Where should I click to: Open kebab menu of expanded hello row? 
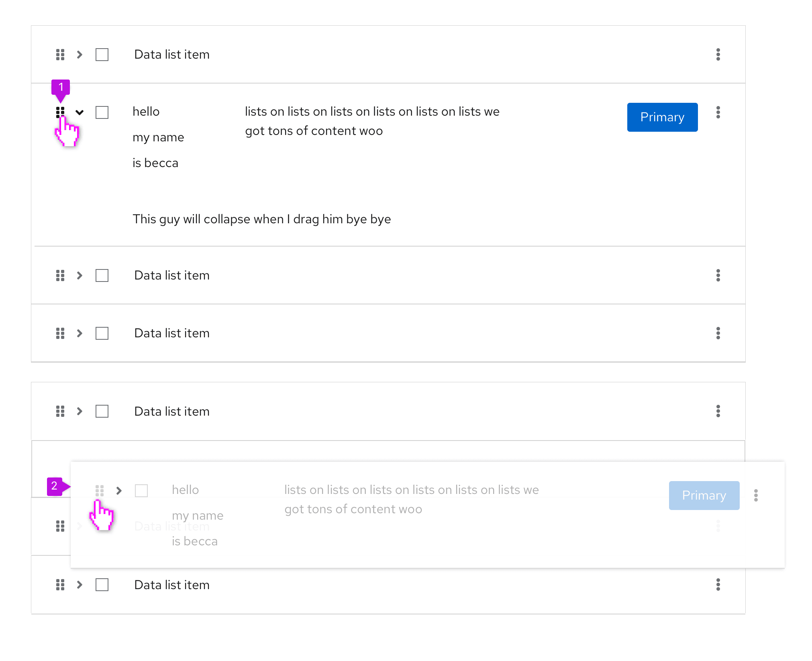718,112
